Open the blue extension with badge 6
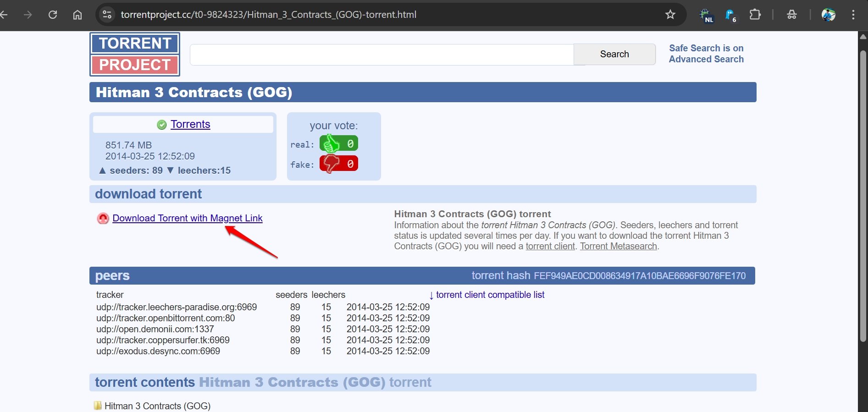The image size is (868, 412). (730, 15)
